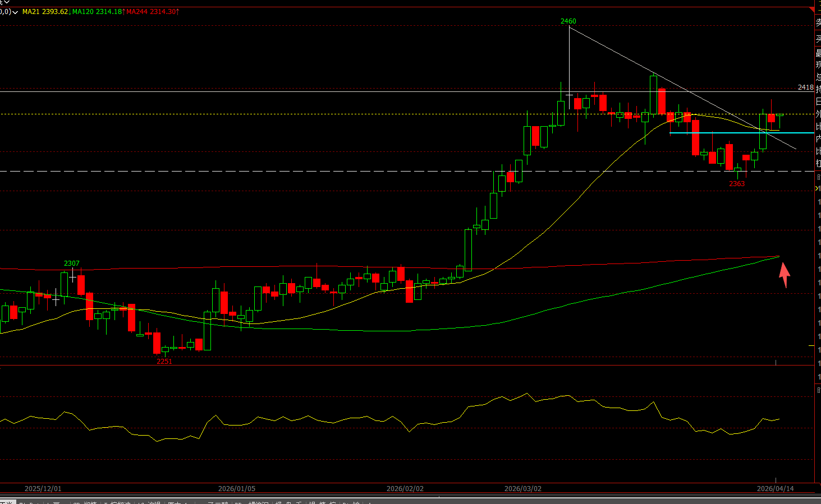Image resolution: width=821 pixels, height=504 pixels.
Task: Expand the instrument name dropdown at top left
Action: [x=7, y=3]
